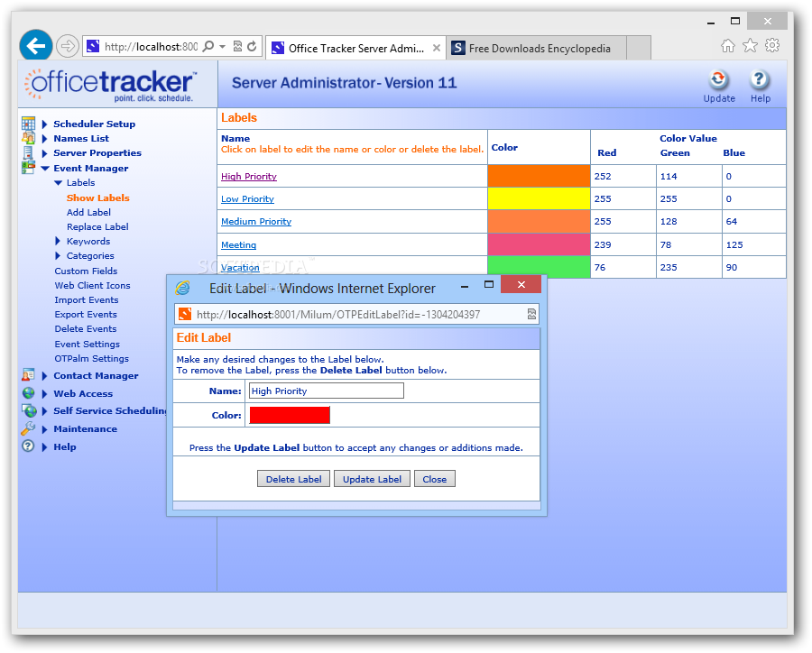Click the sidebar Help question mark icon
Viewport: 812px width, 653px height.
(x=28, y=446)
